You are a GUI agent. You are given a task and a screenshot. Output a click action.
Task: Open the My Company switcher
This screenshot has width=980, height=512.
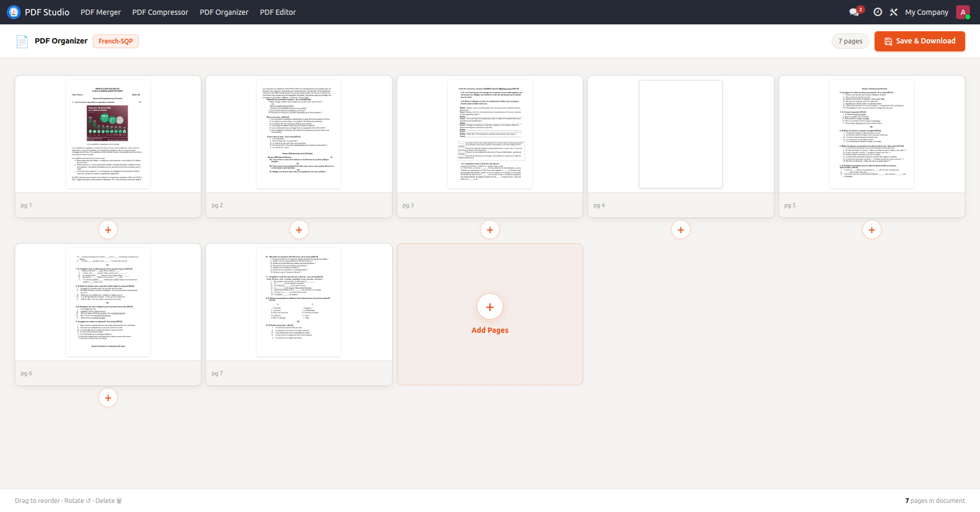(926, 12)
